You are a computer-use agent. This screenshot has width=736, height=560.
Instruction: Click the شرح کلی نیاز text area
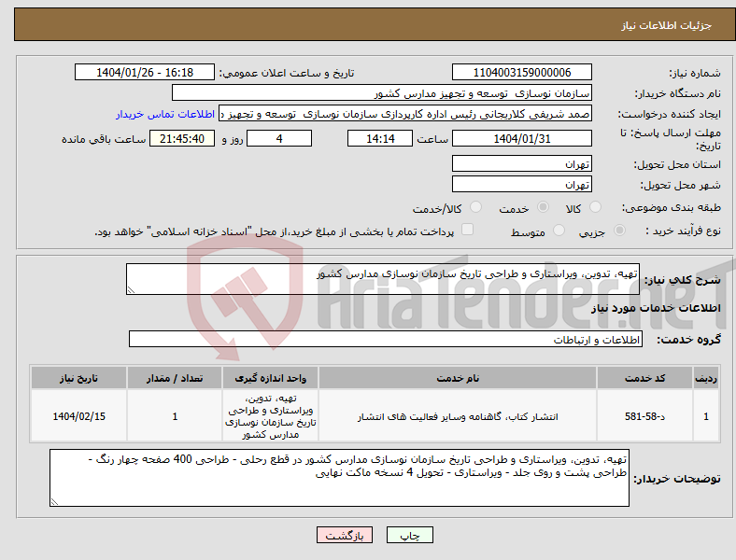[x=383, y=279]
